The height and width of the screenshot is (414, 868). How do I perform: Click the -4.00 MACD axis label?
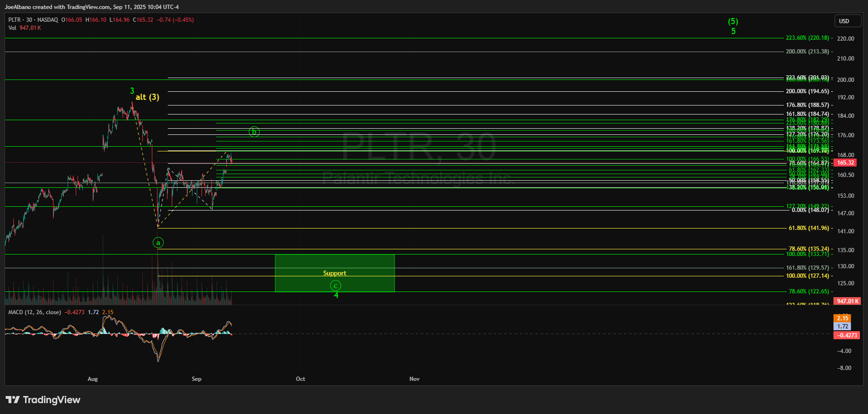(844, 351)
